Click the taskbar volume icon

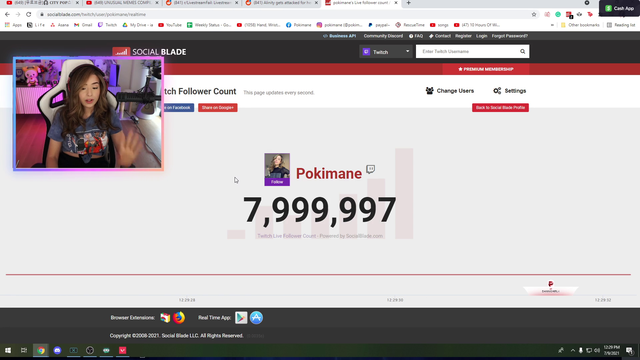click(x=597, y=350)
